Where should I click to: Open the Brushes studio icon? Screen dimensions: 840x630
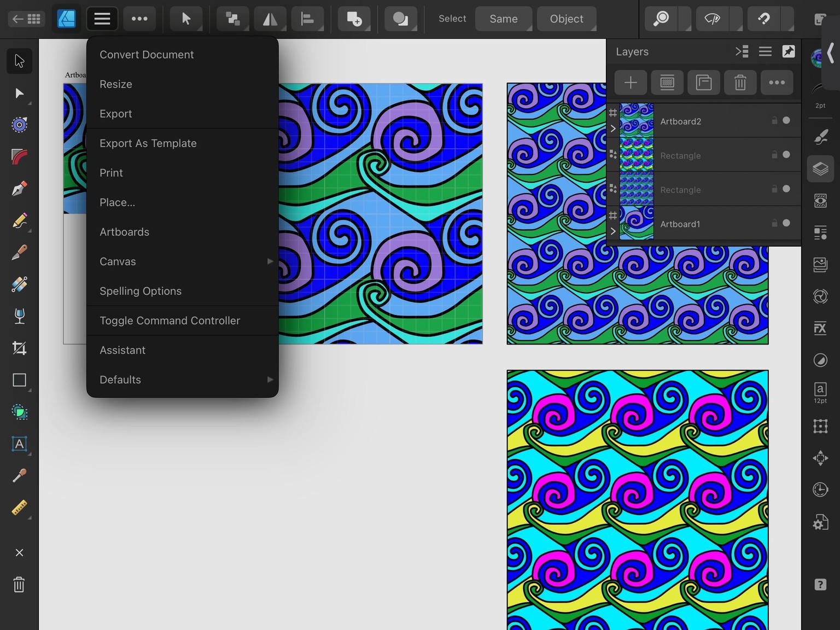pyautogui.click(x=820, y=137)
